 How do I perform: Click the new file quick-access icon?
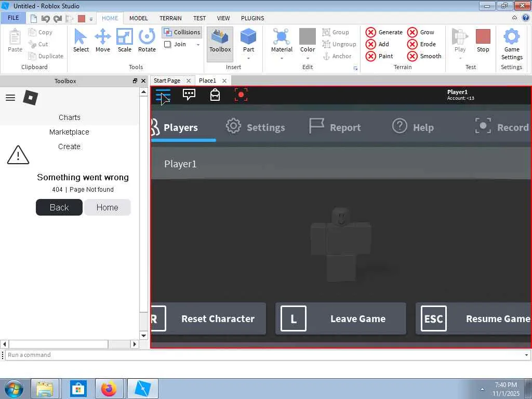tap(34, 18)
